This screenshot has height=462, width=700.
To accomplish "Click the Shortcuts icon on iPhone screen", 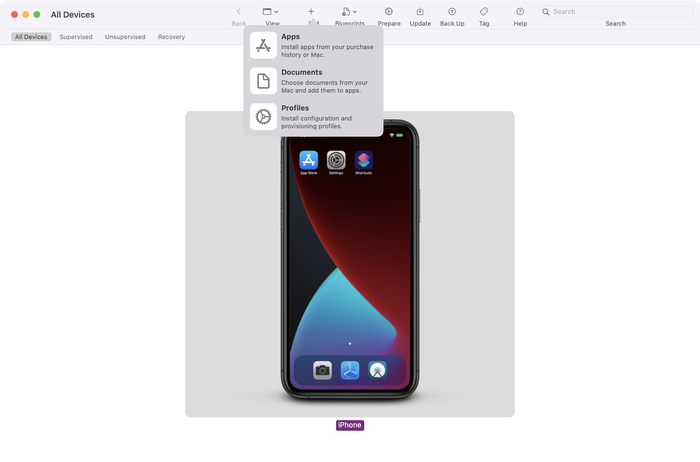I will tap(364, 160).
